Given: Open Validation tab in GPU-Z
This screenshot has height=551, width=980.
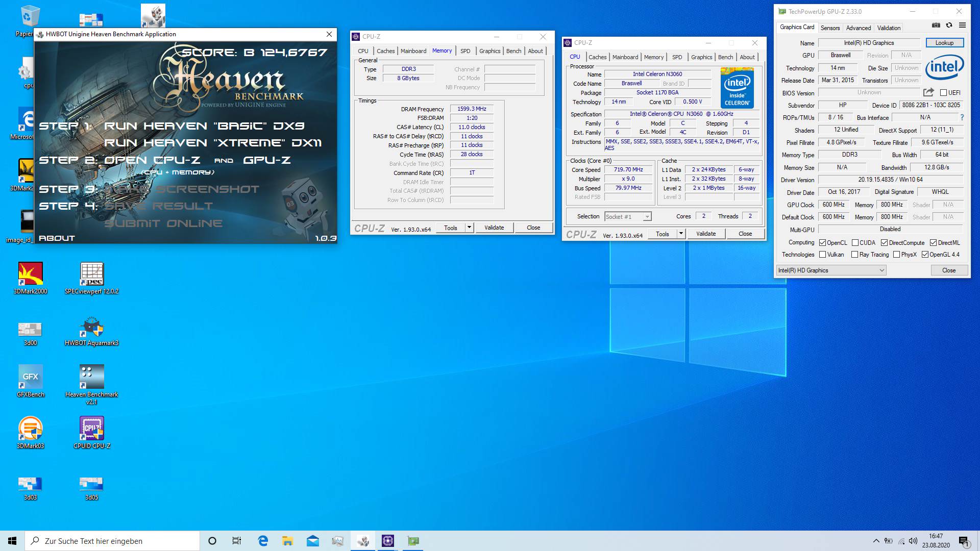Looking at the screenshot, I should pyautogui.click(x=889, y=28).
